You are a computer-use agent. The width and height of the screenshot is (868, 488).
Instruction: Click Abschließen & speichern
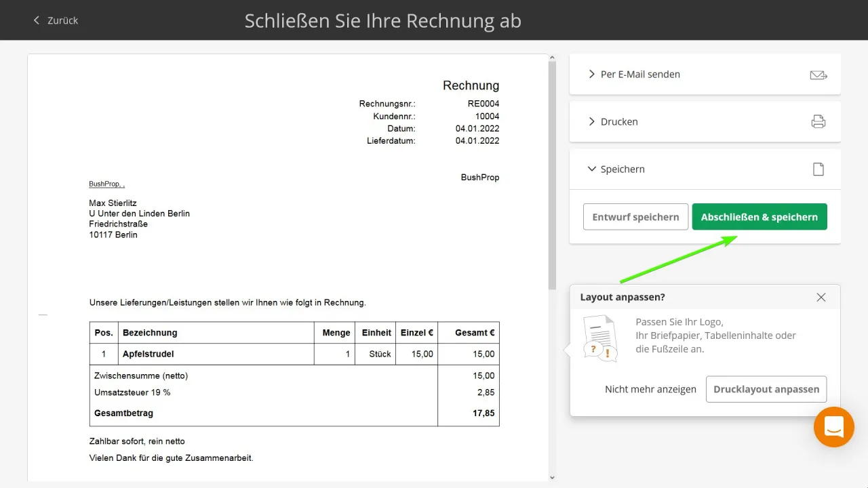(759, 216)
